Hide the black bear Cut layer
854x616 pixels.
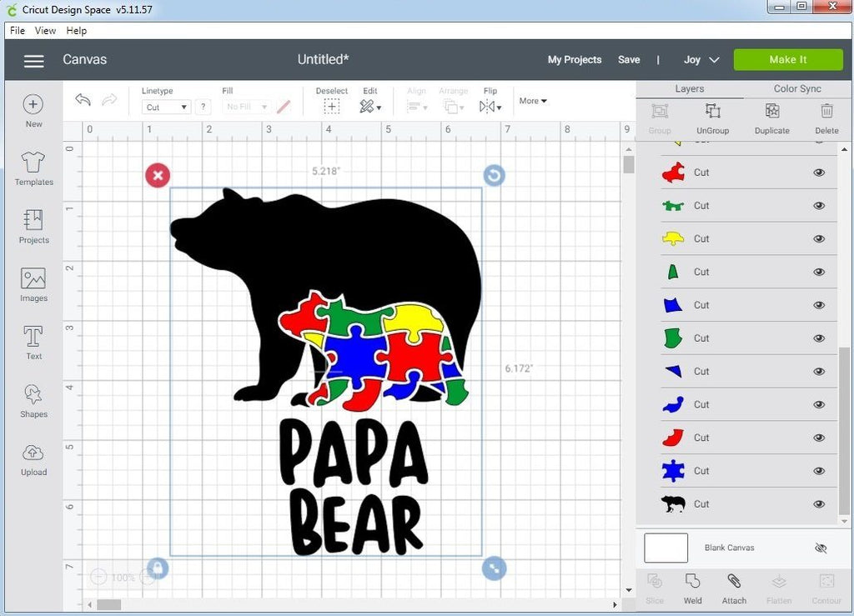tap(819, 504)
